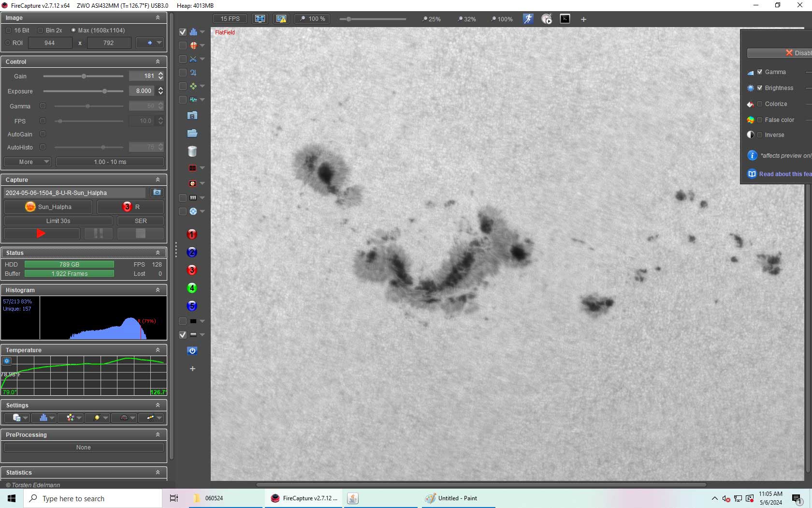Enable the 16 Bit option
This screenshot has width=812, height=508.
click(x=8, y=30)
